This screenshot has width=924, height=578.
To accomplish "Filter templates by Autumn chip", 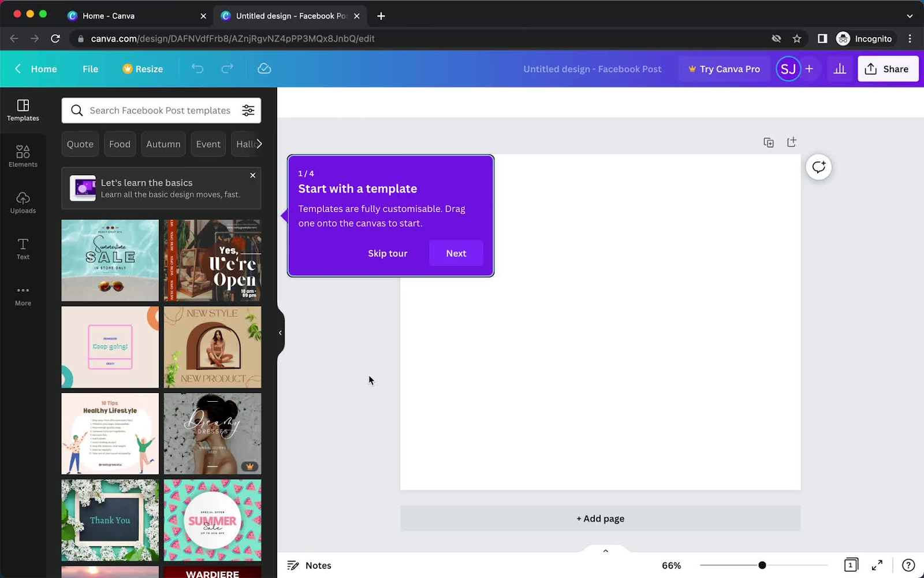I will click(163, 144).
